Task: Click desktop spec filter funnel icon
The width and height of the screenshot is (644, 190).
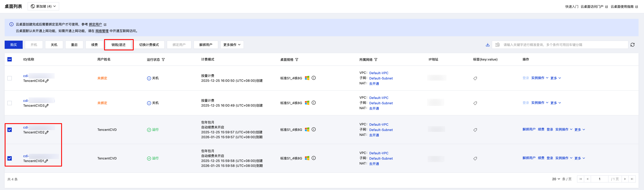Action: tap(297, 60)
